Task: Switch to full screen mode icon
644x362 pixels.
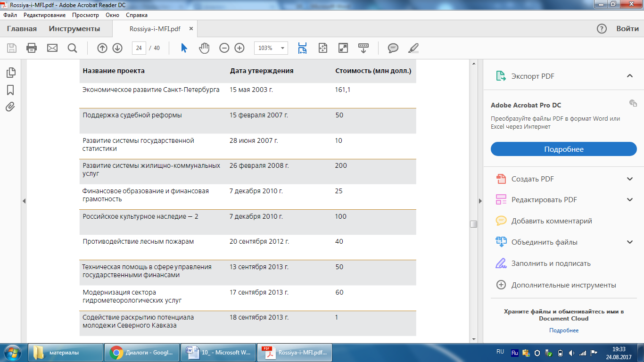Action: pos(343,48)
